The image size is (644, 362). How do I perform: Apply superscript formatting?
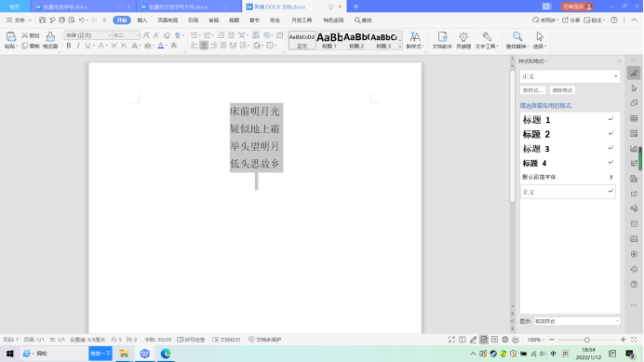pyautogui.click(x=114, y=46)
